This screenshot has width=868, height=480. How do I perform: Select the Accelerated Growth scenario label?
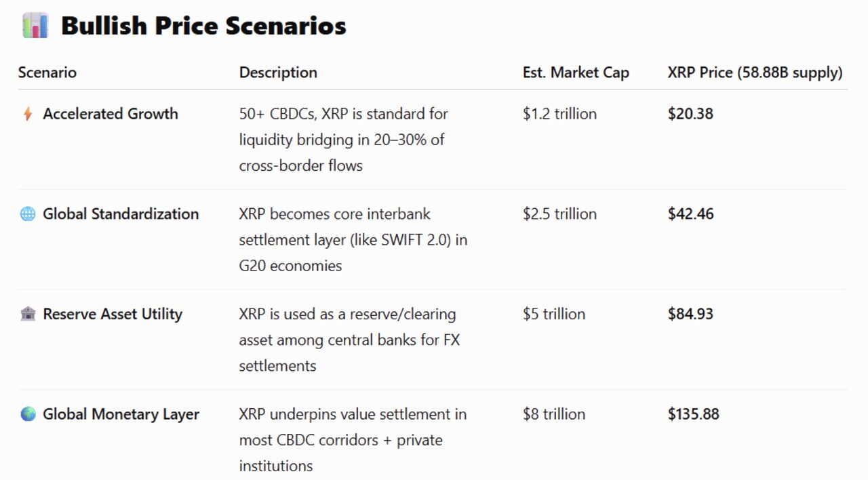point(111,114)
